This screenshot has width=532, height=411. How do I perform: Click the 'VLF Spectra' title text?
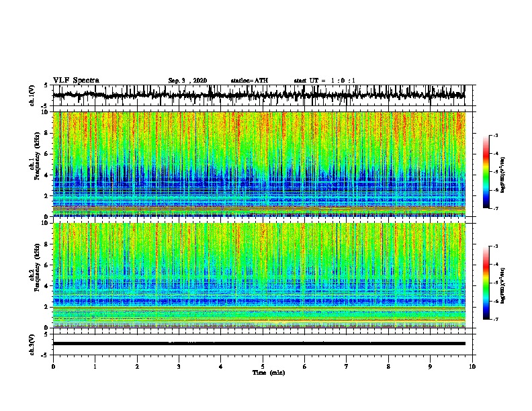pyautogui.click(x=76, y=81)
